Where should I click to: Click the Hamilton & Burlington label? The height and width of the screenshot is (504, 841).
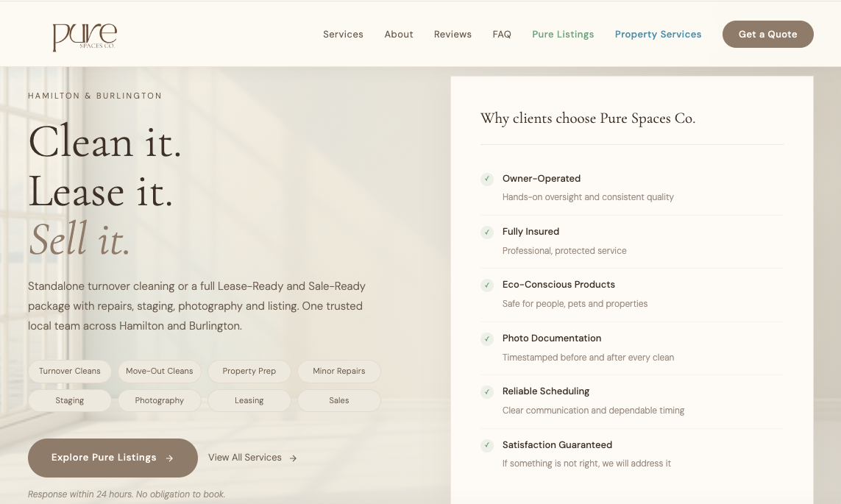click(95, 96)
